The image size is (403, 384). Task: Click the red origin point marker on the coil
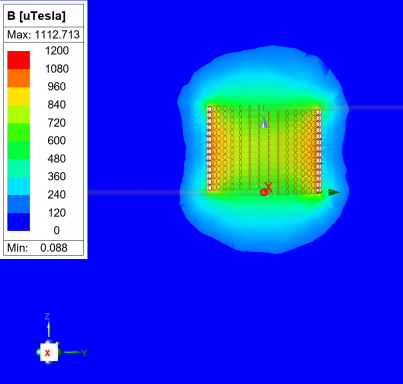click(264, 192)
